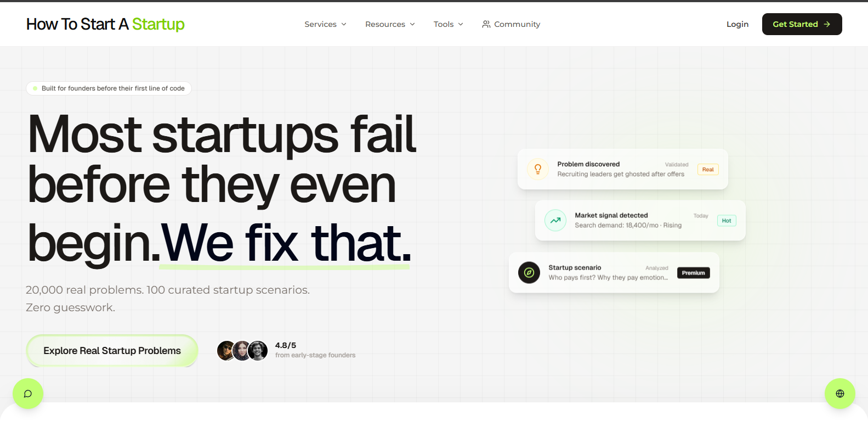868x421 pixels.
Task: Click the arrow icon inside Get Started
Action: pyautogui.click(x=827, y=24)
